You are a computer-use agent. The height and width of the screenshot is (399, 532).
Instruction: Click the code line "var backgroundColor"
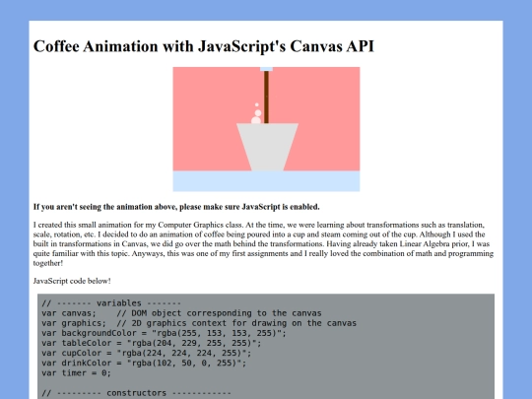point(164,333)
